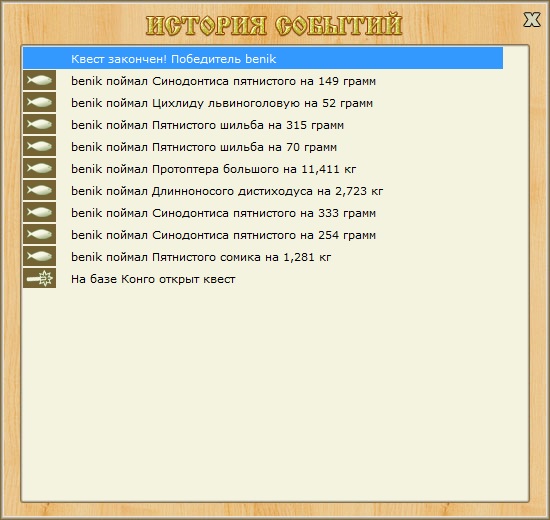
Task: Select text Протоптера большого на 11,411 кг
Action: click(254, 169)
